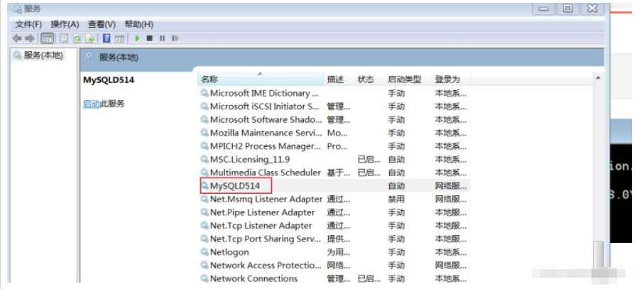Select the Network Access Protectio... service

pyautogui.click(x=334, y=265)
